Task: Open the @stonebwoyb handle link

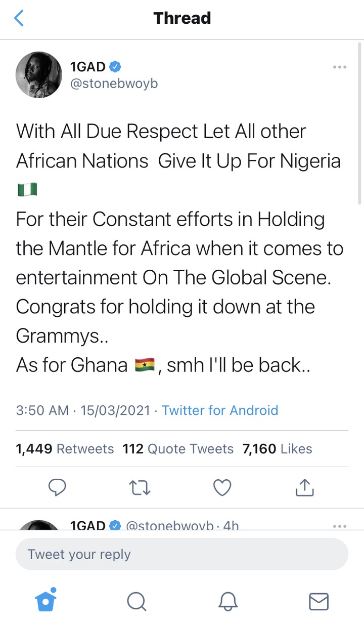Action: click(114, 82)
